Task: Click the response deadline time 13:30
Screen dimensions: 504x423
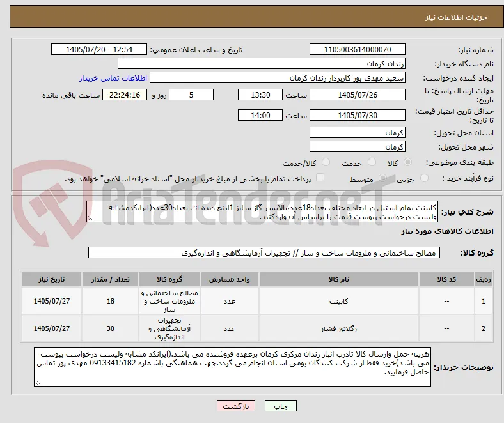Action: pos(260,95)
